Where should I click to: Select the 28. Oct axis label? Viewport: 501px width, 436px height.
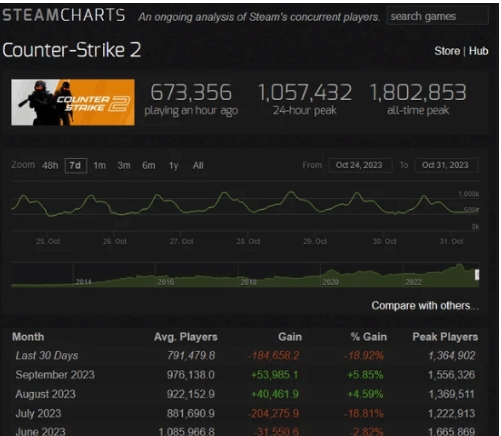pyautogui.click(x=248, y=241)
